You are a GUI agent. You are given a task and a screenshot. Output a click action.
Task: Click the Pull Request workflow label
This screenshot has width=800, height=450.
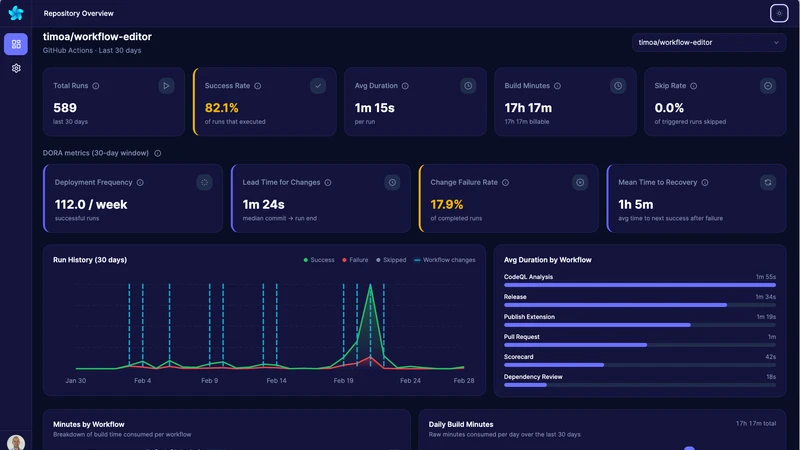click(521, 337)
